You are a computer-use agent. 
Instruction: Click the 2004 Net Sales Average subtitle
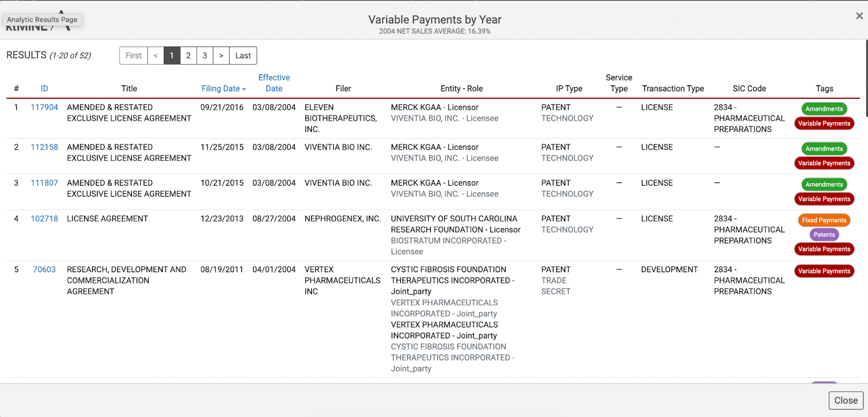click(435, 31)
